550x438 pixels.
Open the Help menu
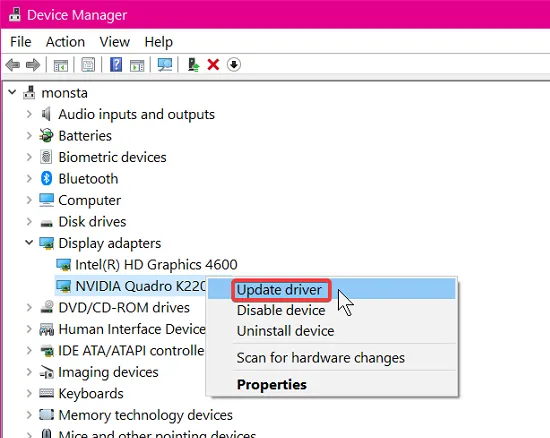click(x=159, y=42)
